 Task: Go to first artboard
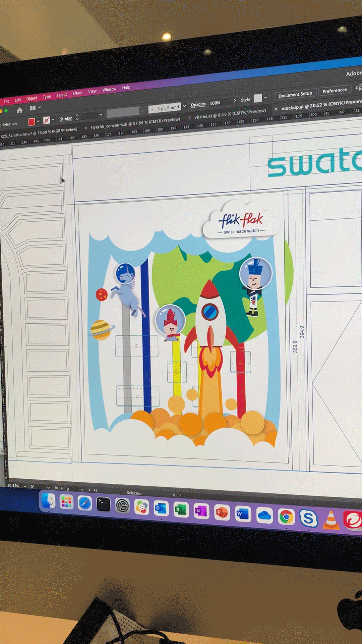tap(56, 488)
